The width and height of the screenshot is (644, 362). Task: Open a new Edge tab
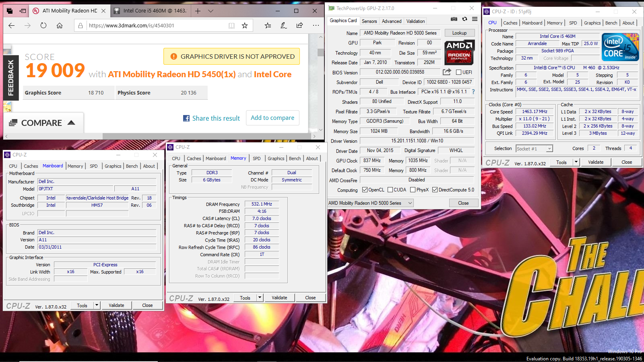tap(198, 11)
